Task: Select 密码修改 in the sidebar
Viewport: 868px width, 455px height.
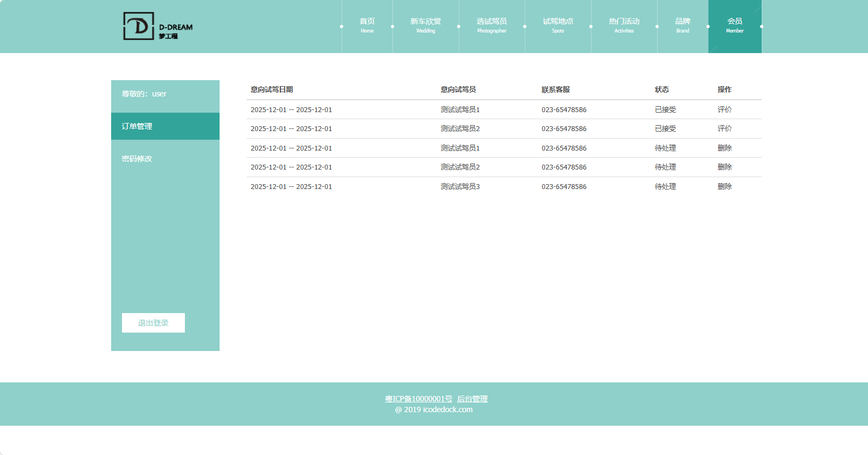Action: [165, 159]
